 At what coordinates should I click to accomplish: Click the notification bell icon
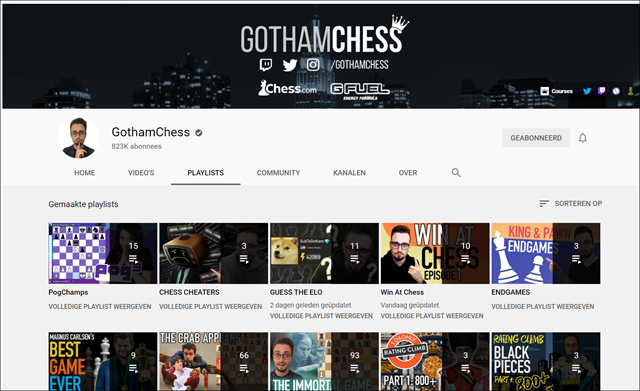[x=582, y=138]
